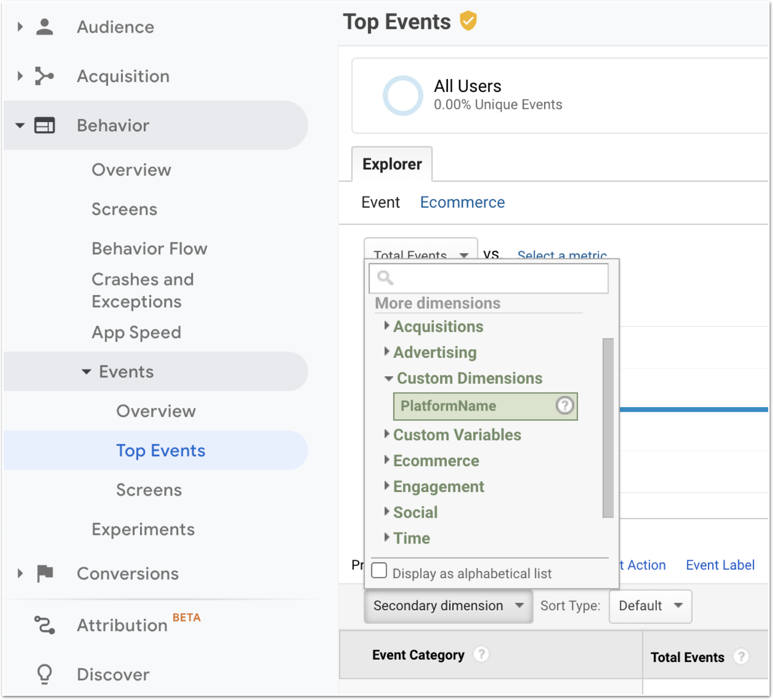
Task: Expand the Engagement dimension group
Action: coord(386,485)
